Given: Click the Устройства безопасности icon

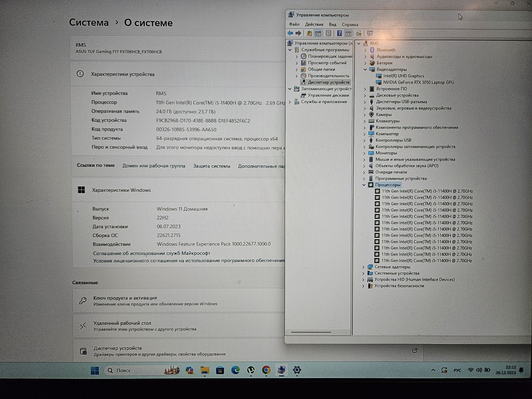Looking at the screenshot, I should (370, 286).
